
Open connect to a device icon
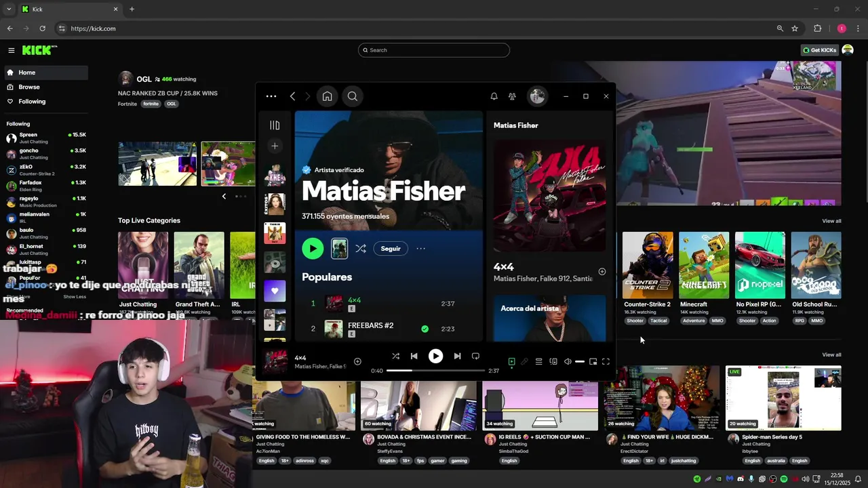pos(553,362)
